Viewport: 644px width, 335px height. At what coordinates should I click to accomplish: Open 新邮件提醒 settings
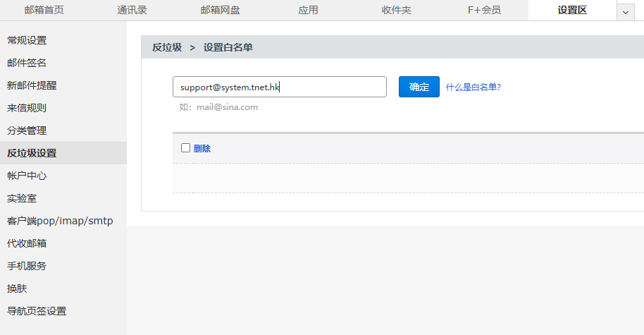[x=32, y=85]
